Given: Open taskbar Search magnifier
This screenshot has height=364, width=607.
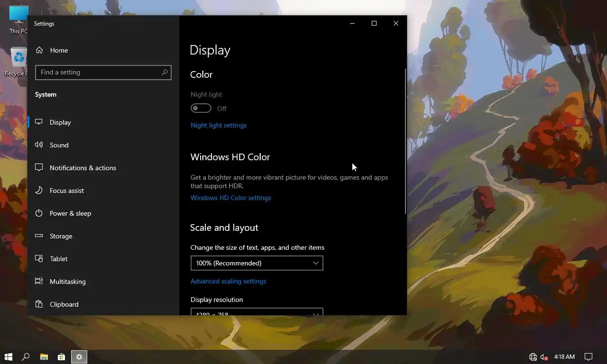Looking at the screenshot, I should [26, 357].
